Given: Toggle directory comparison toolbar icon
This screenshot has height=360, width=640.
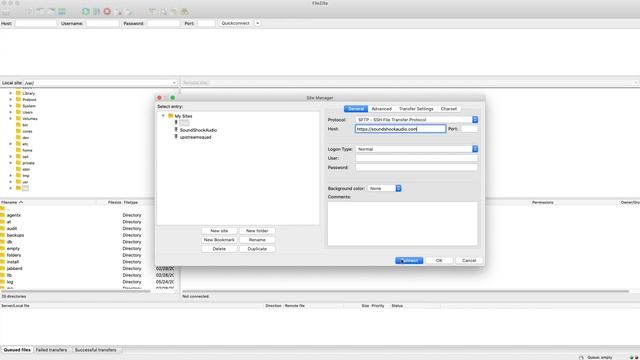Looking at the screenshot, I should pos(164,12).
